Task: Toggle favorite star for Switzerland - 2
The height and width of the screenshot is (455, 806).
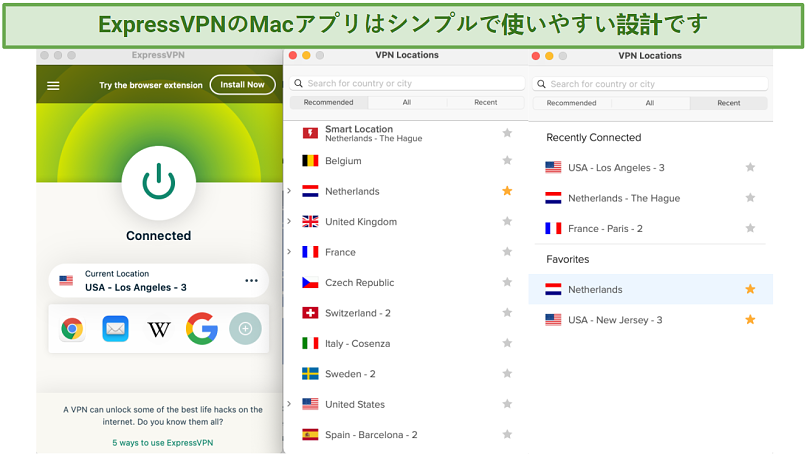Action: tap(507, 313)
